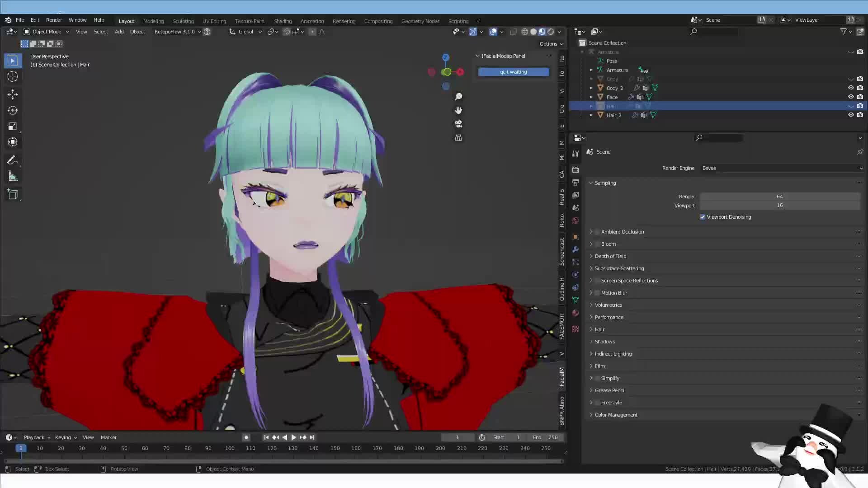868x488 pixels.
Task: Open the Sculpting workspace tab
Action: [x=183, y=21]
